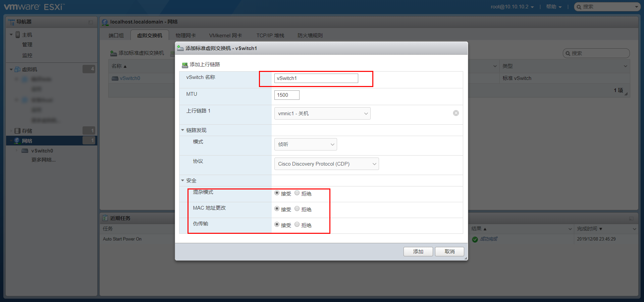The width and height of the screenshot is (644, 302).
Task: Collapse the link discovery section
Action: [x=182, y=130]
